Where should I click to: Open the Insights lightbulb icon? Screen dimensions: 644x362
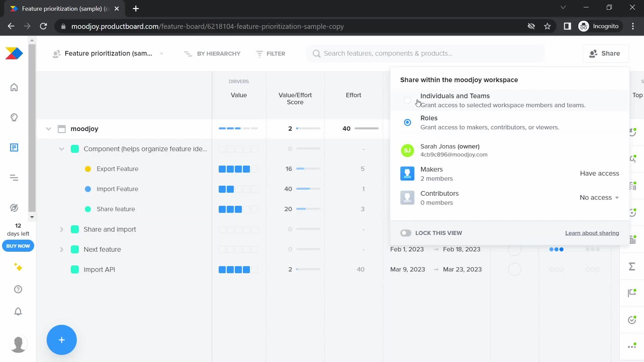[14, 117]
